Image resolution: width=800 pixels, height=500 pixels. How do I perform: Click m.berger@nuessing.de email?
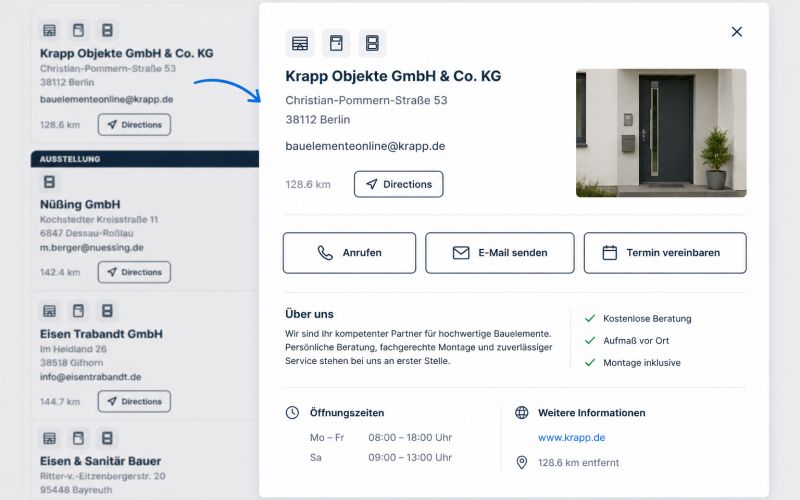[x=92, y=247]
